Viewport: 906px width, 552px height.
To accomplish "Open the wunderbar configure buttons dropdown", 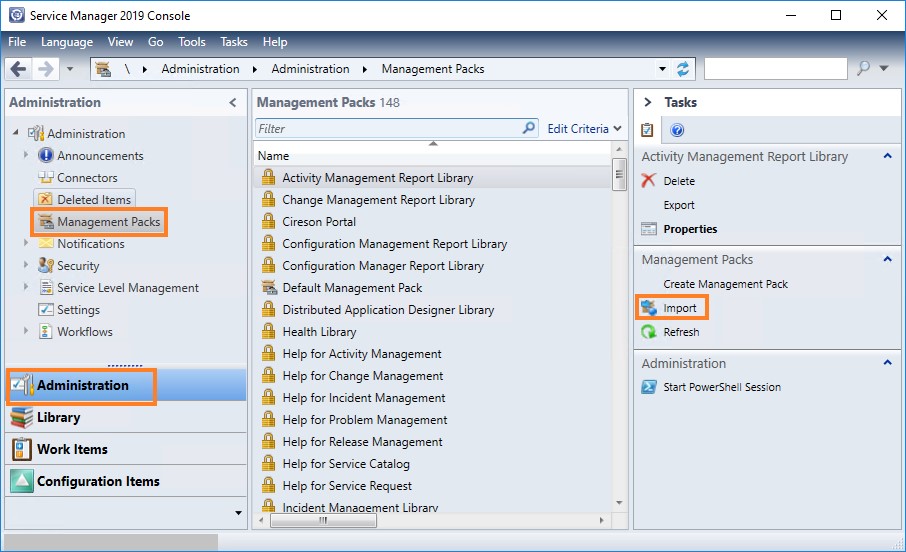I will point(238,513).
